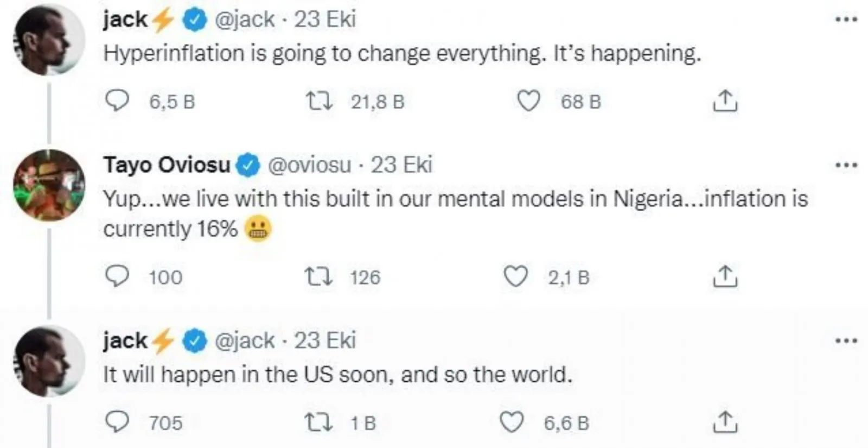Open the 23 Eki timestamp on Tayo's tweet
Screen dimensions: 868x448
pyautogui.click(x=401, y=165)
